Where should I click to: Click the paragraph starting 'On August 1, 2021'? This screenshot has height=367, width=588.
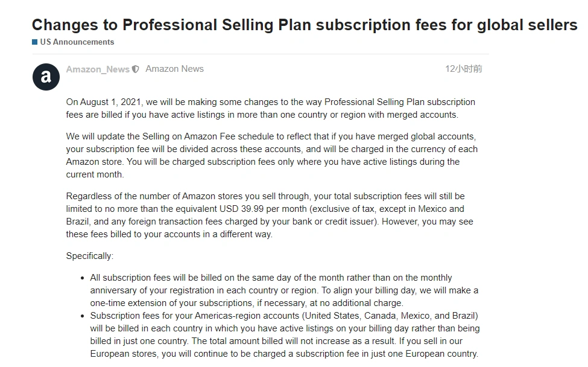point(271,109)
